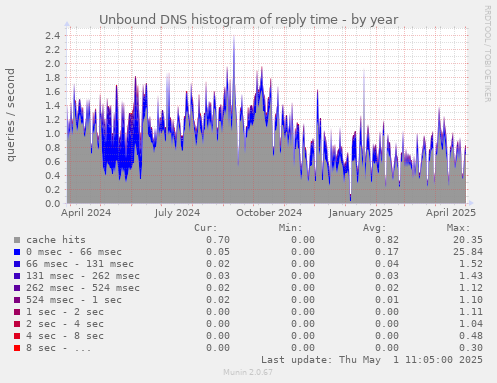Click the Max value 0.30
Image resolution: width=497 pixels, height=383 pixels.
pos(471,348)
